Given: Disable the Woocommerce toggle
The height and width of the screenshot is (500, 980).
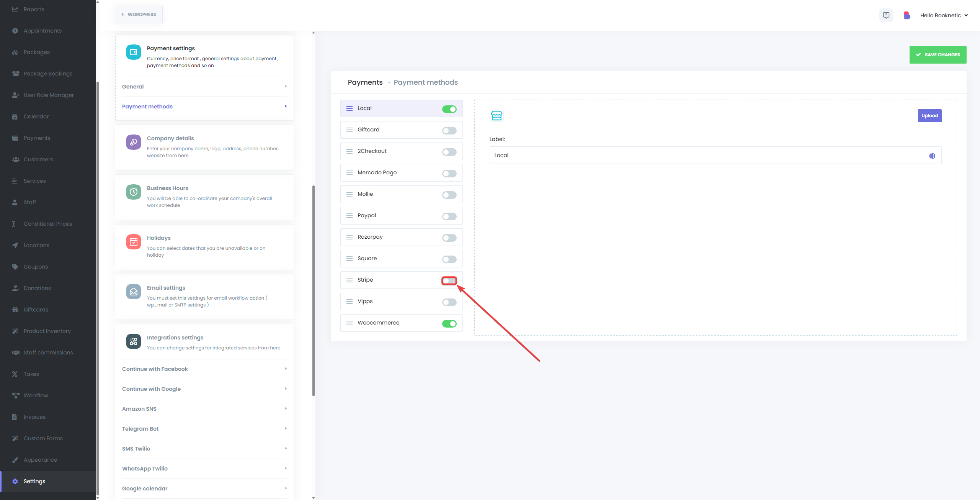Looking at the screenshot, I should click(x=449, y=324).
